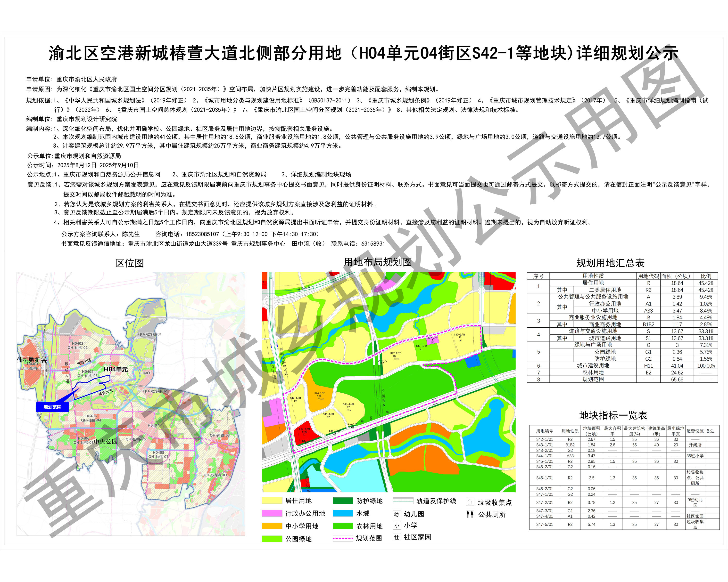Click the 社区家园 legend icon
This screenshot has height=582, width=728.
397,537
